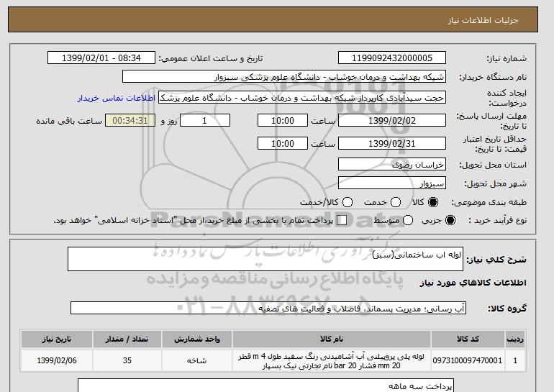Tick the اسناد خزانه اسلامی payment checkbox
Image resolution: width=554 pixels, height=392 pixels.
[342, 220]
